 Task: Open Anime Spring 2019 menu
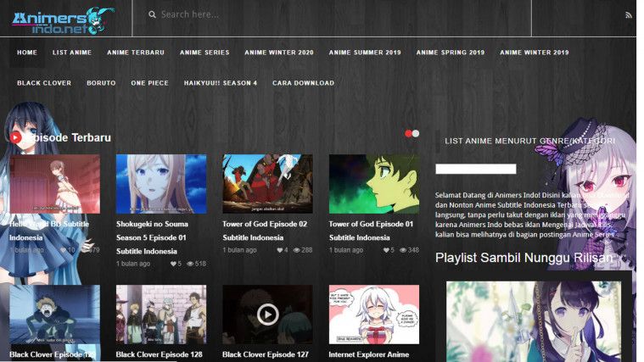pyautogui.click(x=451, y=53)
